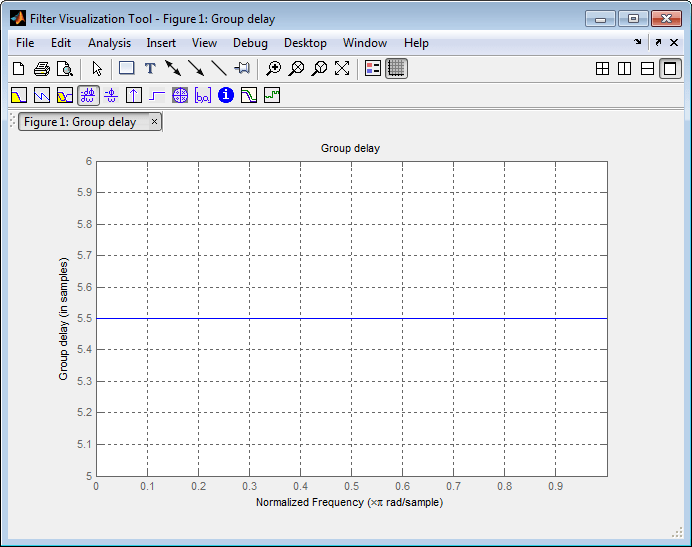This screenshot has width=692, height=547.
Task: Click the blue group delay line
Action: click(x=352, y=318)
